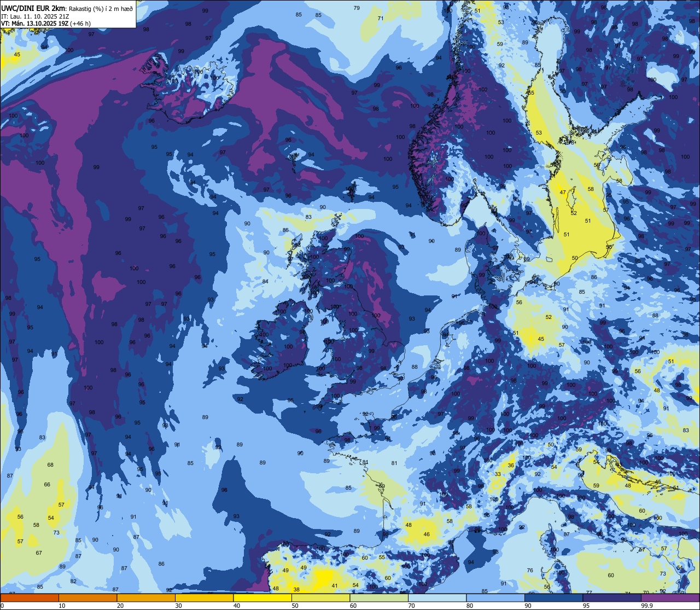Click the '47' humidity value over Sweden

(x=563, y=193)
